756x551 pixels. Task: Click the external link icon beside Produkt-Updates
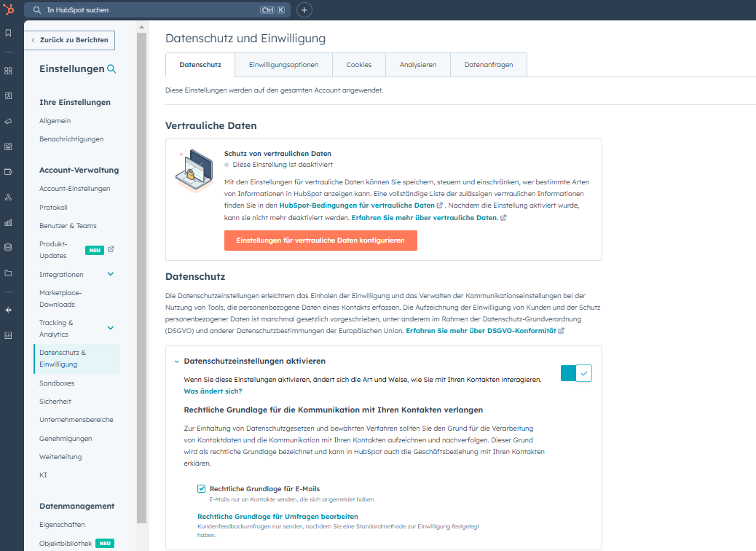click(111, 249)
